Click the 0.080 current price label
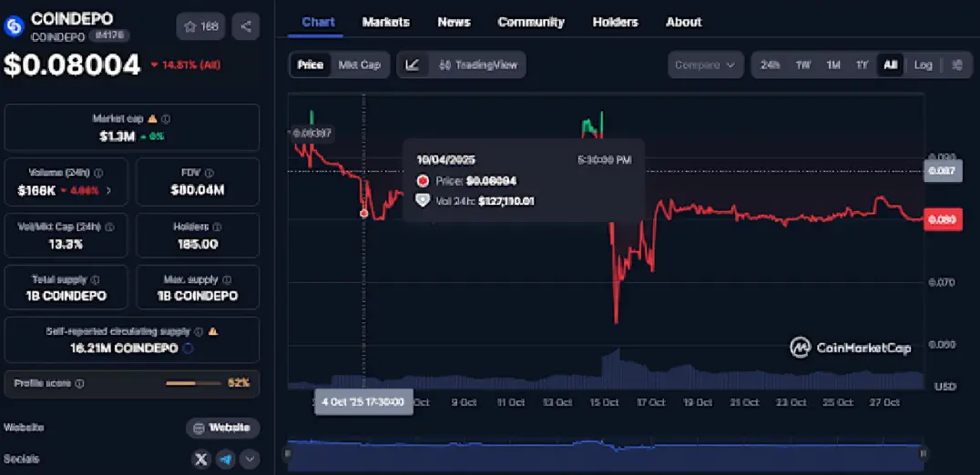The image size is (980, 475). pyautogui.click(x=943, y=219)
